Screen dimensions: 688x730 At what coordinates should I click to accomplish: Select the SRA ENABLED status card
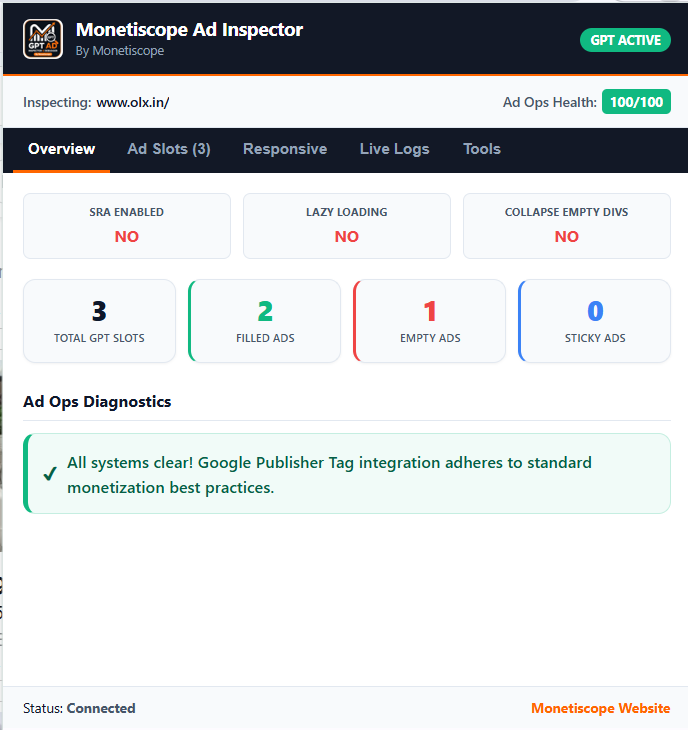click(x=127, y=226)
